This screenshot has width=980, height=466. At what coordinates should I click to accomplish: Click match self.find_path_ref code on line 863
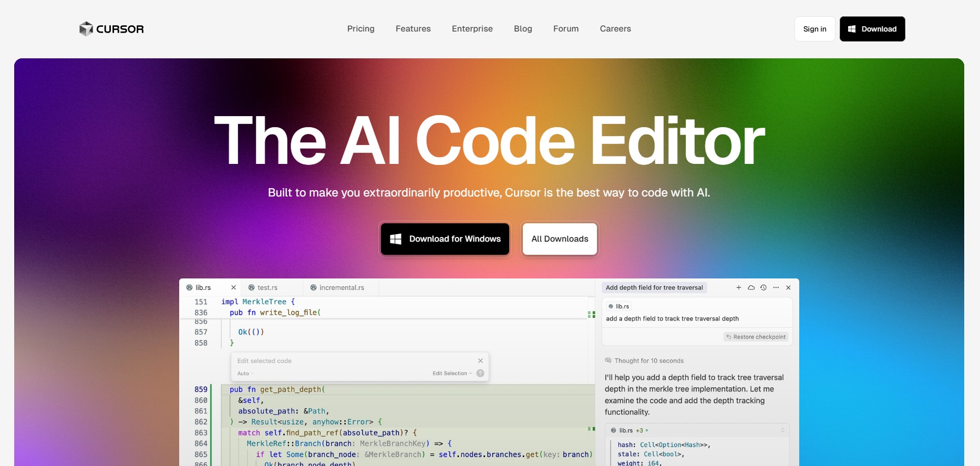coord(327,433)
